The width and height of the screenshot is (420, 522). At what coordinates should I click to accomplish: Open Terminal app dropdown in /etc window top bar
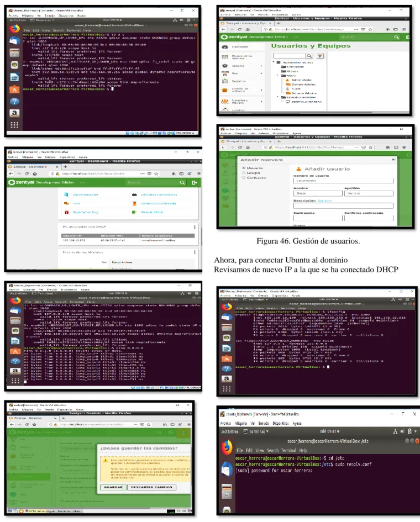click(x=256, y=431)
